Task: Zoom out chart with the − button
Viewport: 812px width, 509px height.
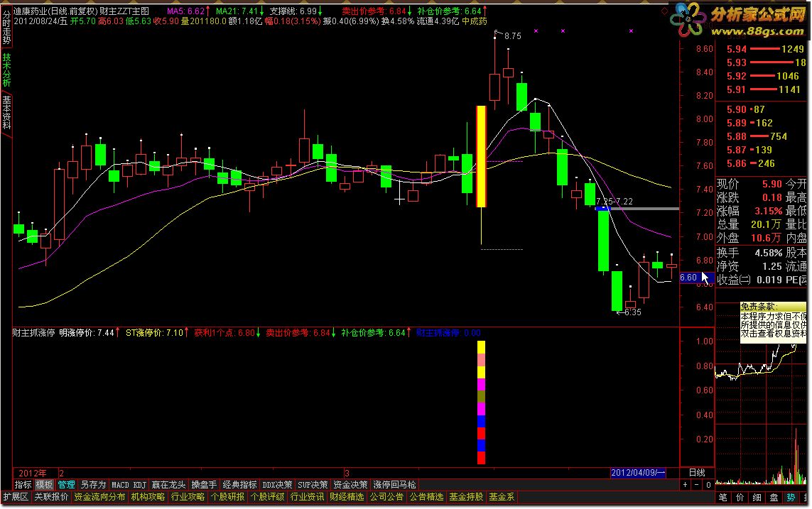Action: point(696,485)
